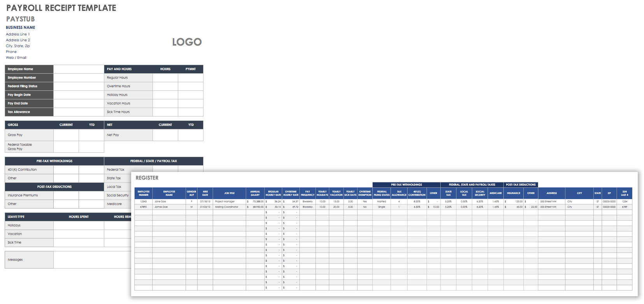
Task: Select the Address Line 1 text
Action: tap(18, 34)
